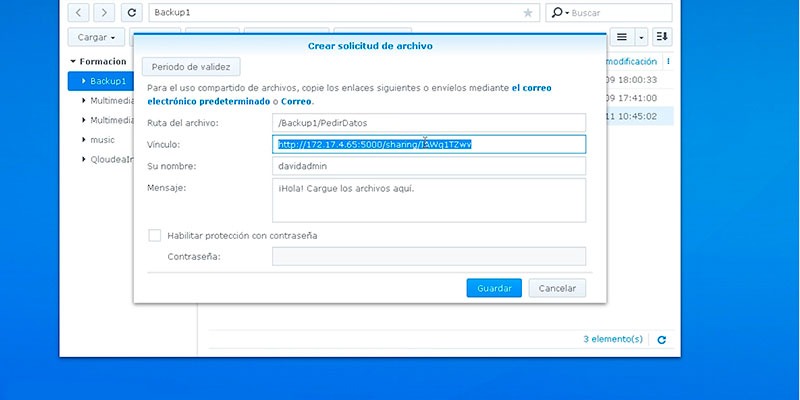800x400 pixels.
Task: Click the Su nombre field
Action: click(429, 166)
